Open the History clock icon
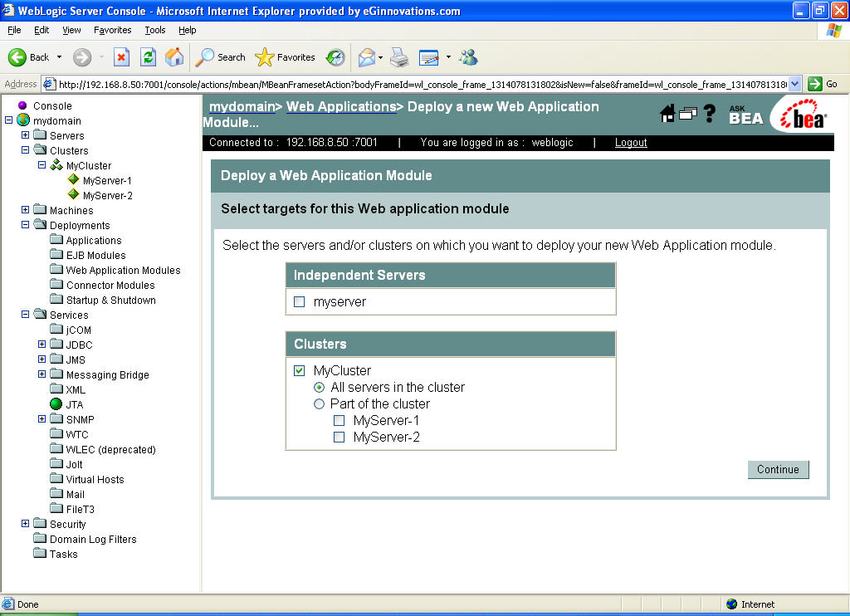850x616 pixels. point(335,57)
